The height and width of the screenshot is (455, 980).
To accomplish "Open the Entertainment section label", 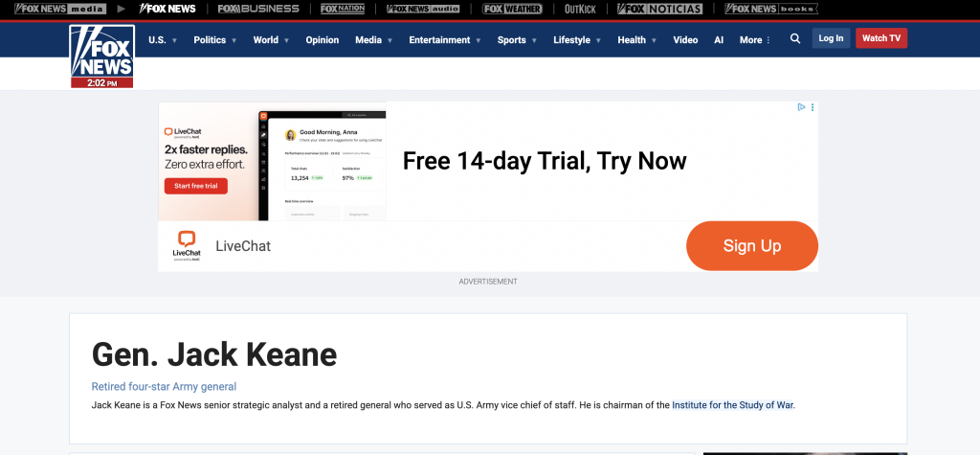I will click(x=439, y=39).
